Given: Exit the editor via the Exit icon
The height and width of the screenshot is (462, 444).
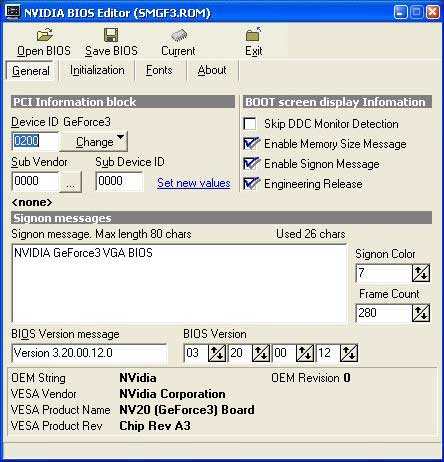Looking at the screenshot, I should point(254,34).
